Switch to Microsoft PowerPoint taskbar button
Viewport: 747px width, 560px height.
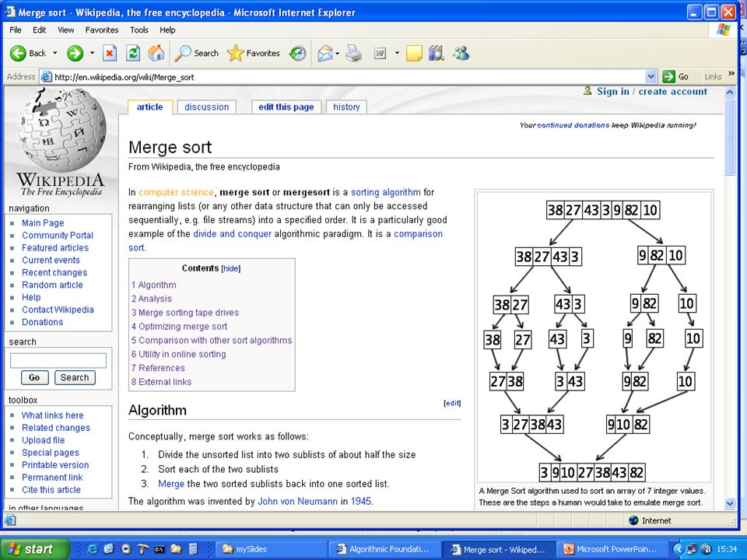tap(612, 549)
